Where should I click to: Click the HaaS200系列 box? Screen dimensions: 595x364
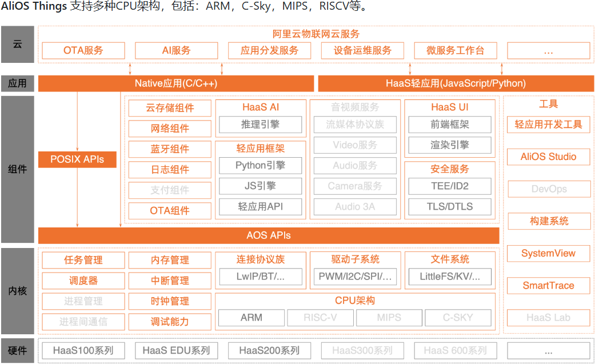click(269, 351)
